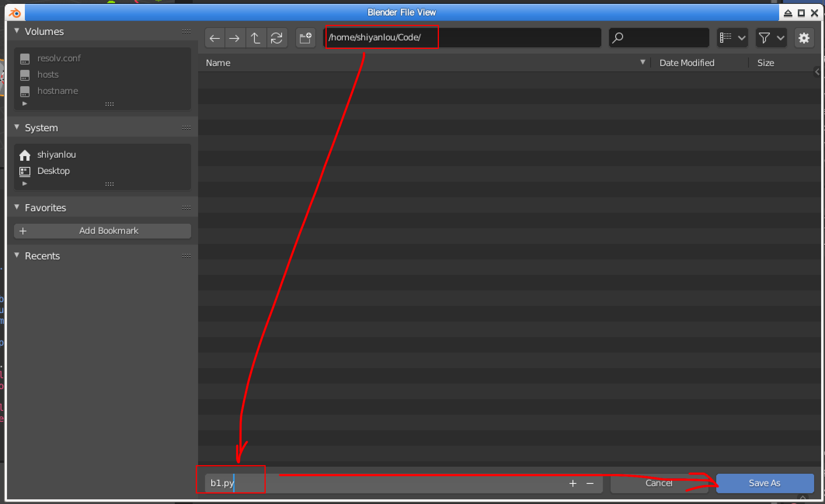Click the Volumes panel drag grip
Image resolution: width=825 pixels, height=504 pixels.
[x=186, y=31]
